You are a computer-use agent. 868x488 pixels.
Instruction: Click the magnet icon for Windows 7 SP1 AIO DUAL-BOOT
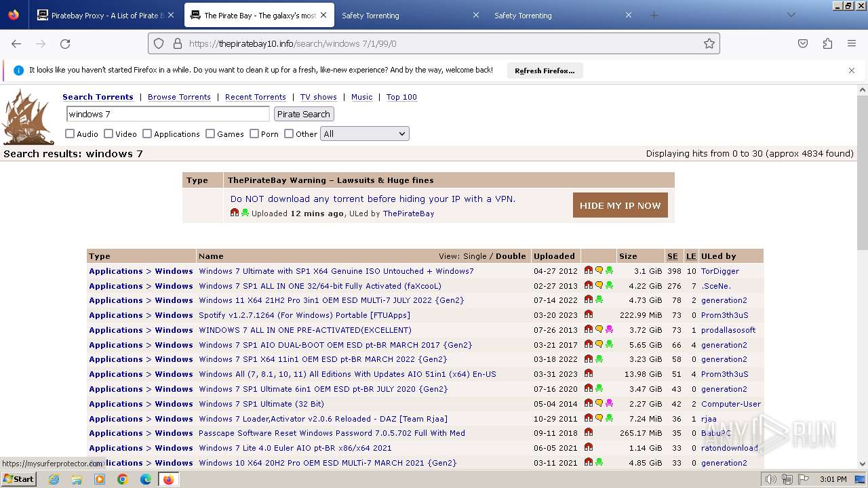588,344
